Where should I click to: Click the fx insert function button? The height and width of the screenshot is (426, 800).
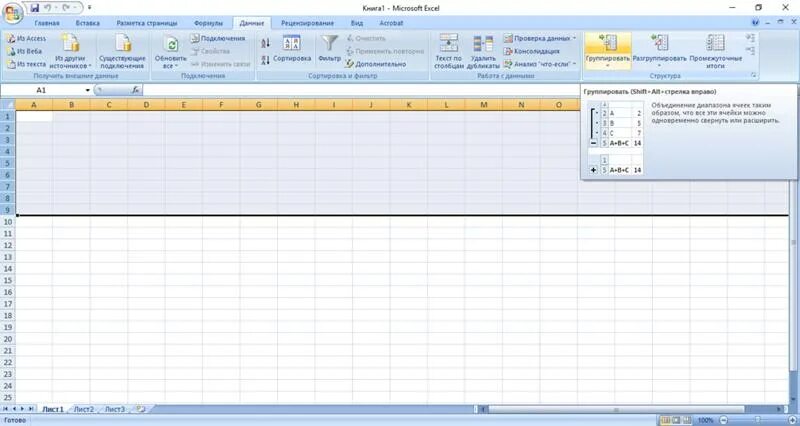[x=135, y=90]
